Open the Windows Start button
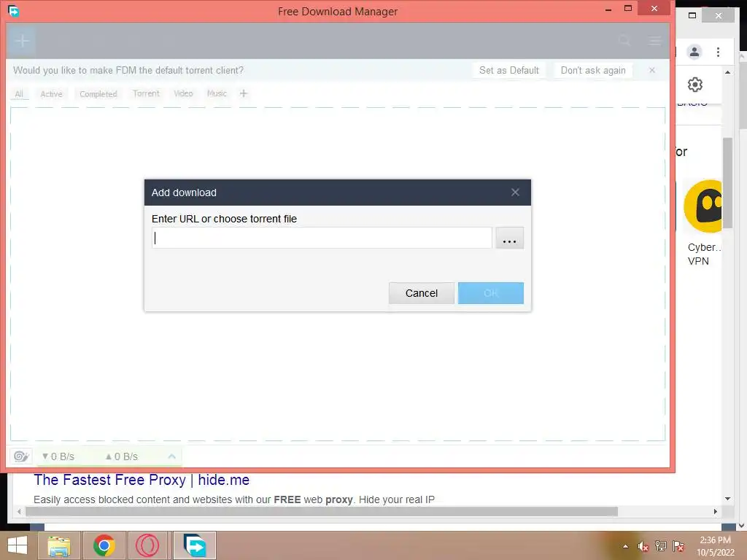747x560 pixels. (18, 545)
